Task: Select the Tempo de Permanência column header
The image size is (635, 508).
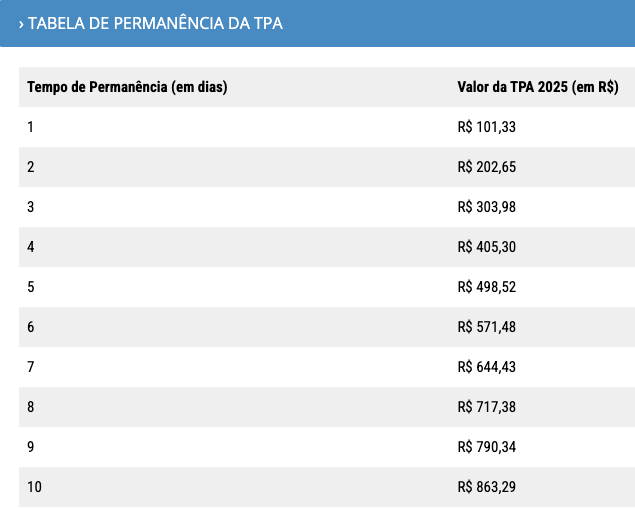Action: [127, 87]
